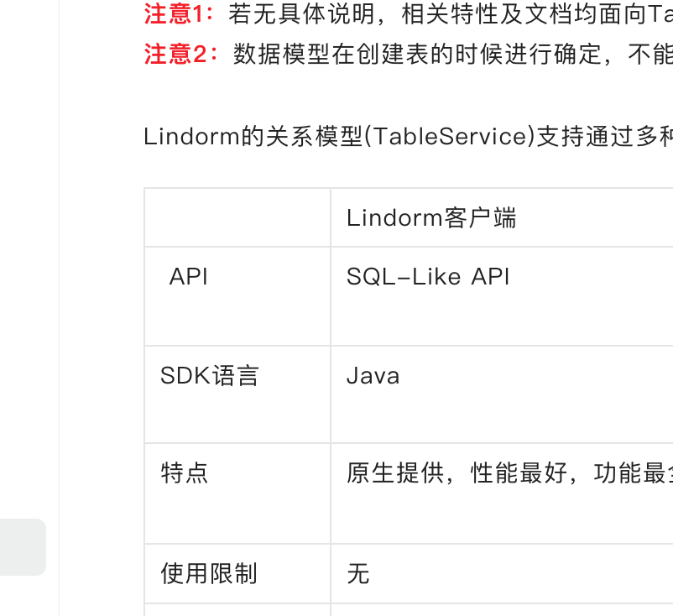Select the '特点' row label cell
This screenshot has width=673, height=616.
coord(237,493)
